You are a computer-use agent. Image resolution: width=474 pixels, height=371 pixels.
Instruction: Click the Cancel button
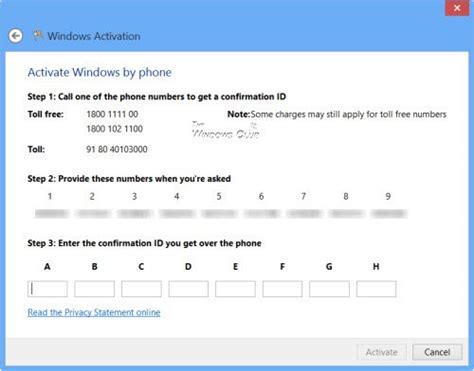coord(437,352)
